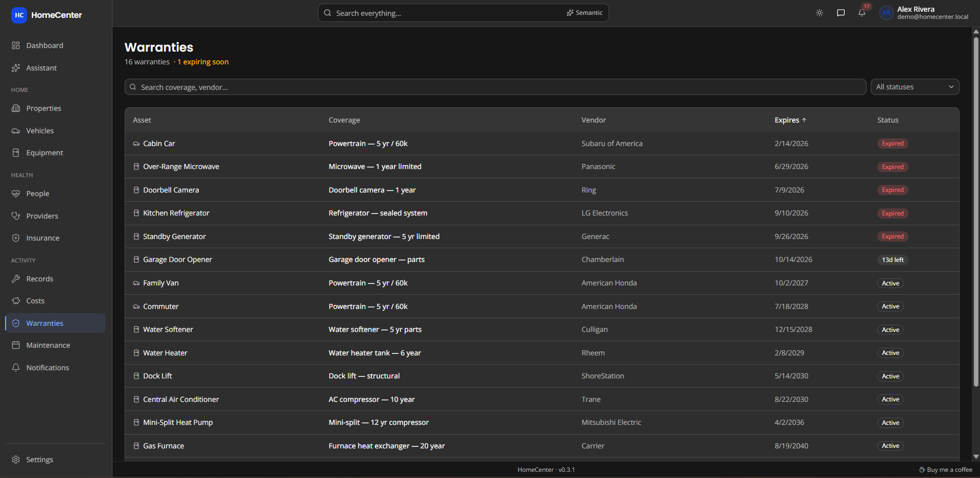
Task: Navigate to Properties
Action: pyautogui.click(x=56, y=108)
